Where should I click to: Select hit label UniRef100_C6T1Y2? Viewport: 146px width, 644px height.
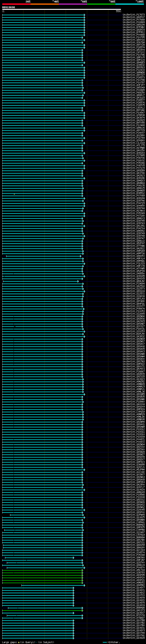click(x=134, y=53)
